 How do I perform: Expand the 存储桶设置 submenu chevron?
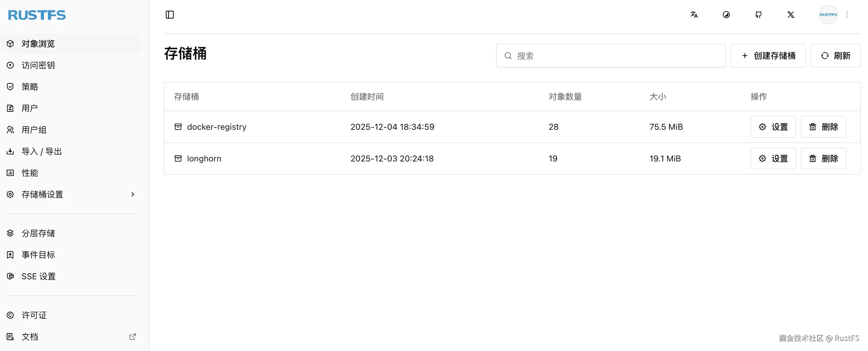click(x=132, y=195)
